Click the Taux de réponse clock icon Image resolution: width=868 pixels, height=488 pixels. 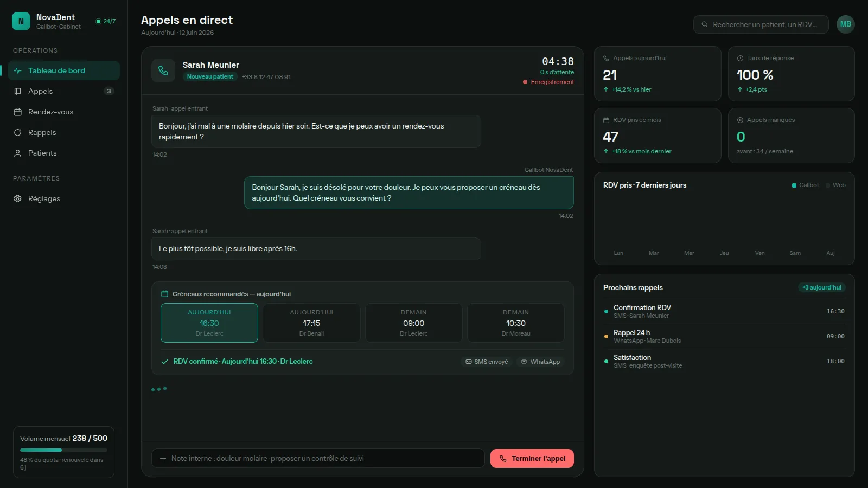[x=740, y=59]
